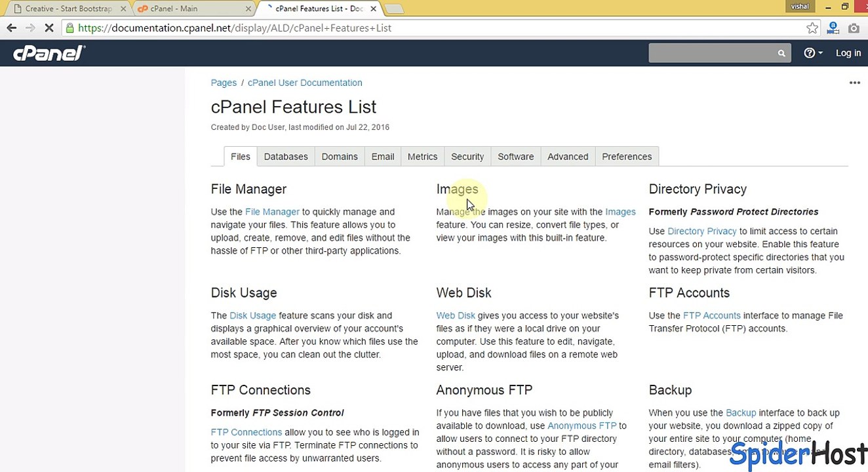Select the Email tab
This screenshot has height=472, width=868.
[383, 157]
